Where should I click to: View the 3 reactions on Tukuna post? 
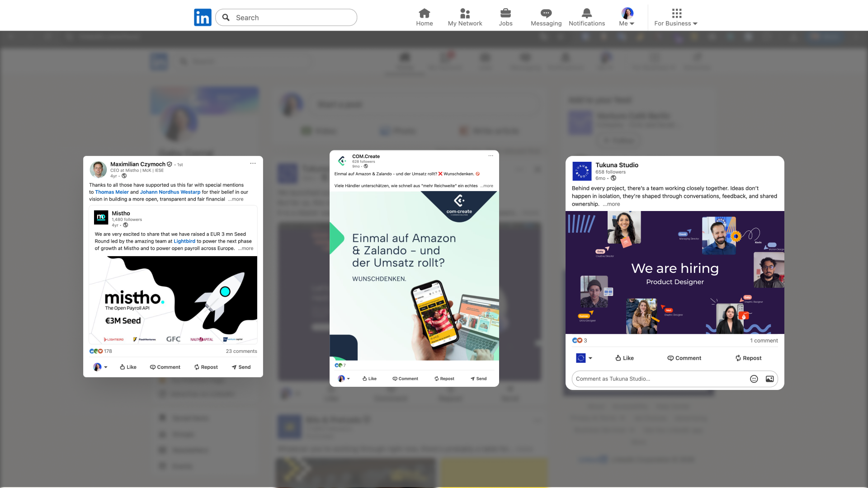click(580, 341)
